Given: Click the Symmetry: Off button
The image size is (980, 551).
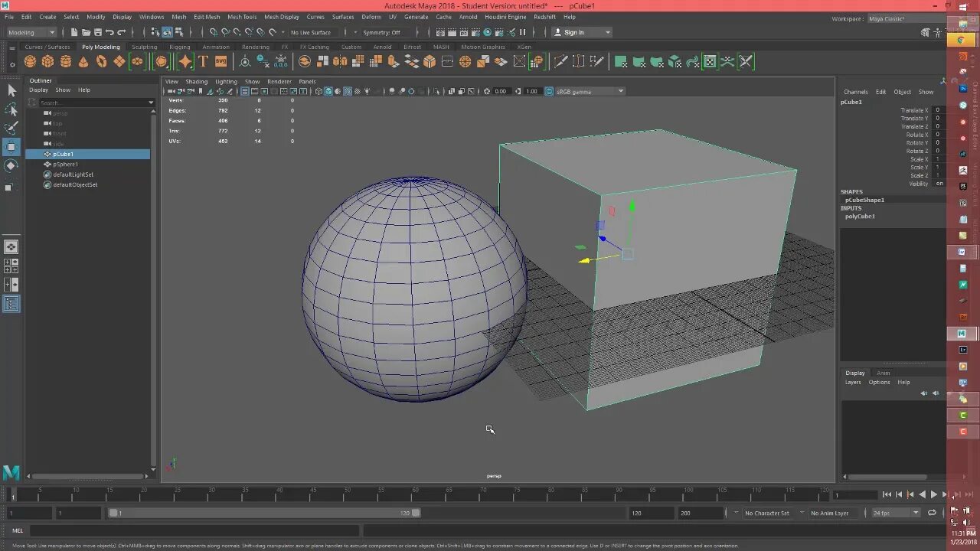Looking at the screenshot, I should coord(381,32).
